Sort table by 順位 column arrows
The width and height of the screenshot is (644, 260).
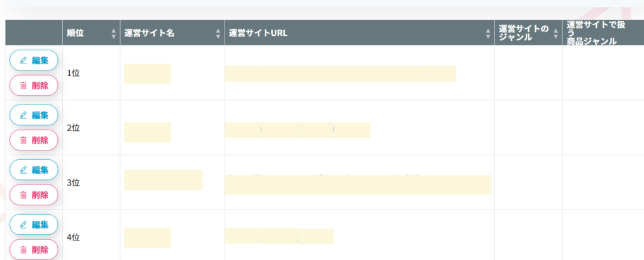click(x=113, y=33)
